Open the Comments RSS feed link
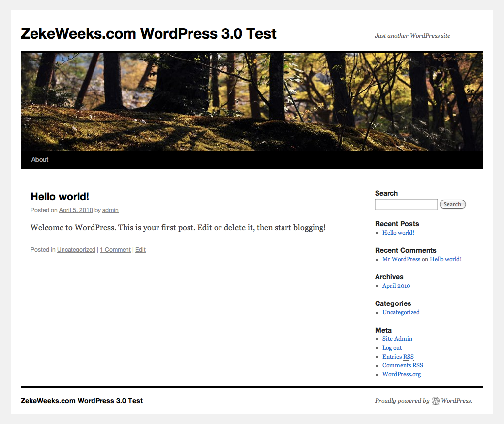 coord(403,365)
